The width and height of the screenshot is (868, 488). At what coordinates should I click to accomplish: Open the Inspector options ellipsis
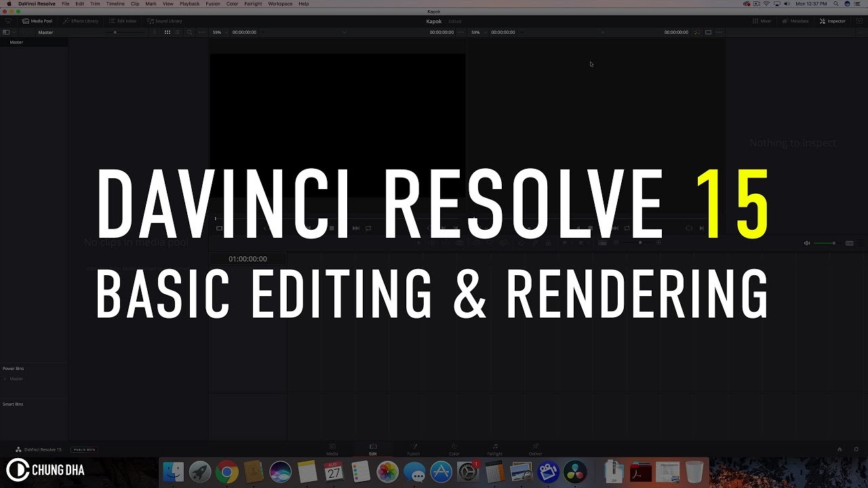click(x=861, y=33)
